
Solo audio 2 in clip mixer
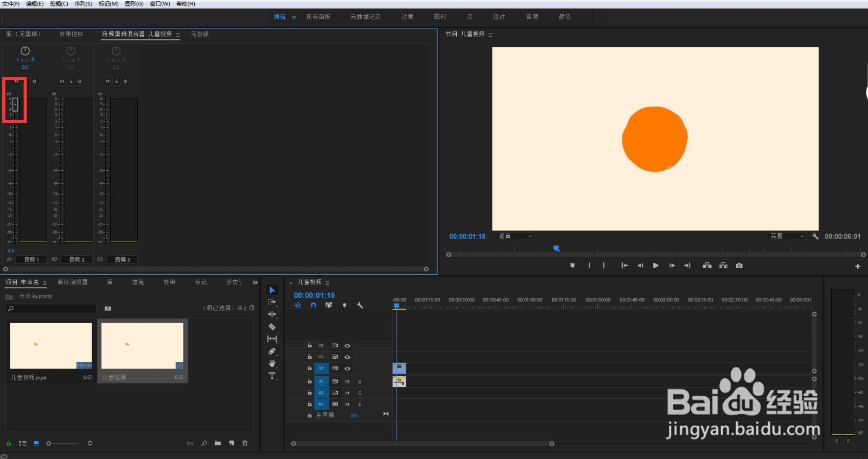coord(71,81)
